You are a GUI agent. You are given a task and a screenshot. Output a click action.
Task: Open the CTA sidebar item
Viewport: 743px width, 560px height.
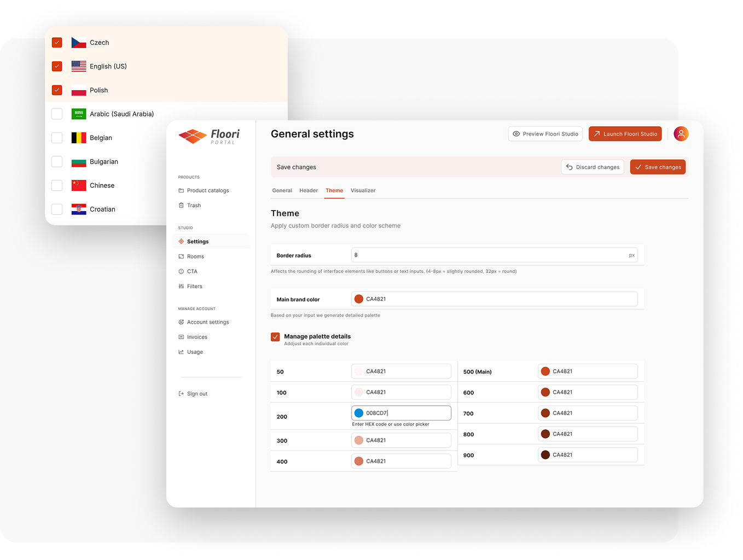(192, 271)
